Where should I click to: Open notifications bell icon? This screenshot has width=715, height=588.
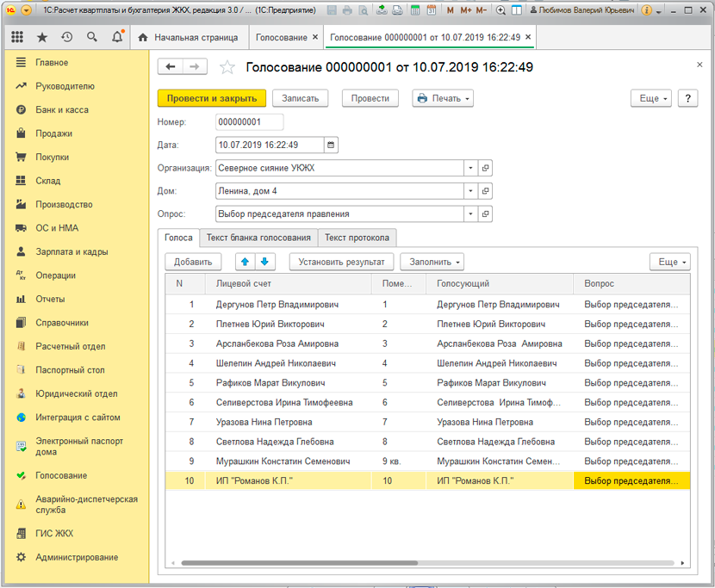[117, 38]
